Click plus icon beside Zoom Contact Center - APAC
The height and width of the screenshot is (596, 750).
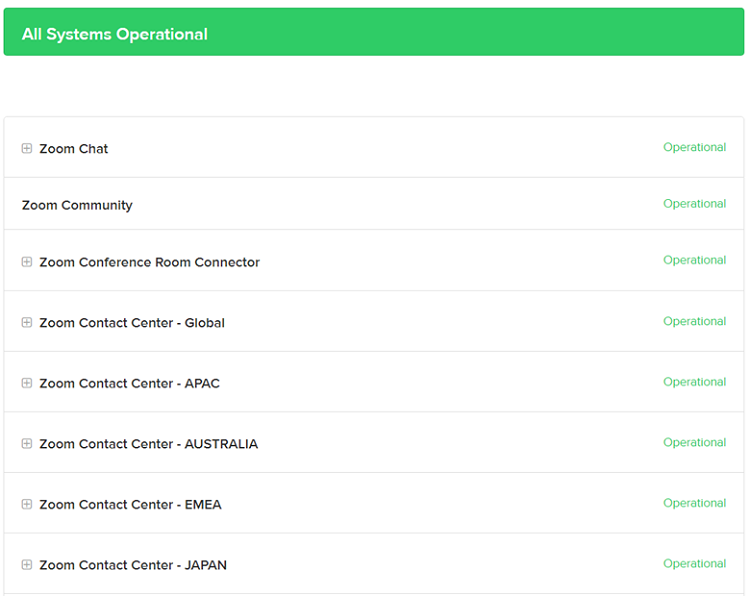(x=27, y=384)
